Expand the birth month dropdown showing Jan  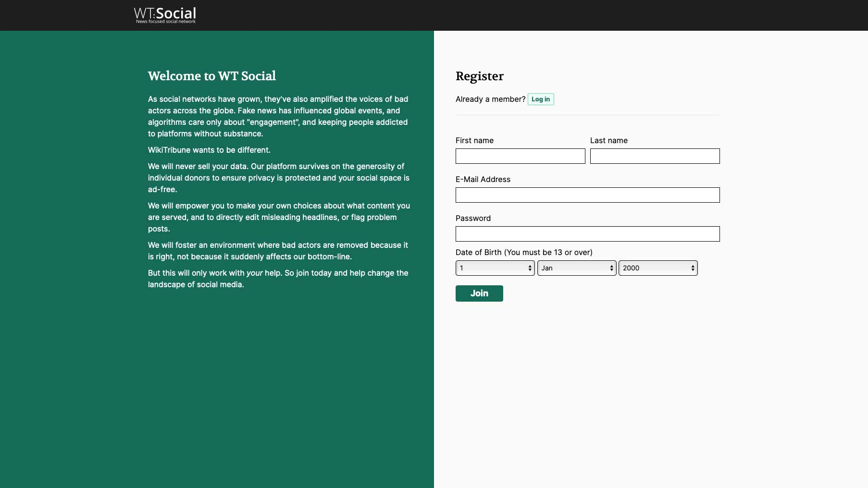coord(576,268)
